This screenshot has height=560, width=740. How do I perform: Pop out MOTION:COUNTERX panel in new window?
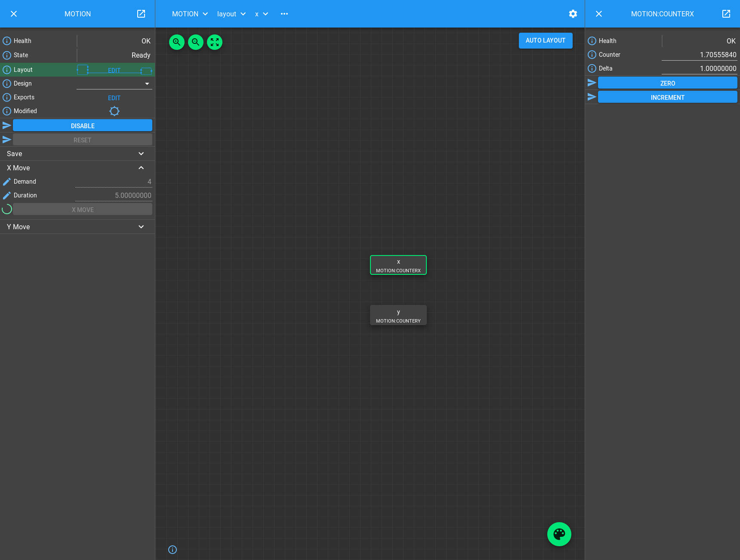[x=726, y=14]
